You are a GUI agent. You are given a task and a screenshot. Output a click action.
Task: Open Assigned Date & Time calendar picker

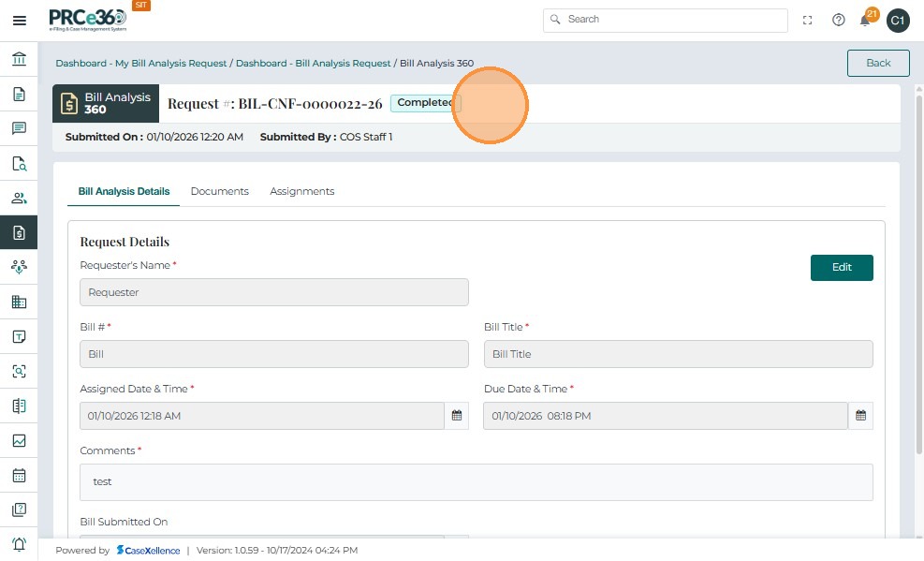pos(457,416)
